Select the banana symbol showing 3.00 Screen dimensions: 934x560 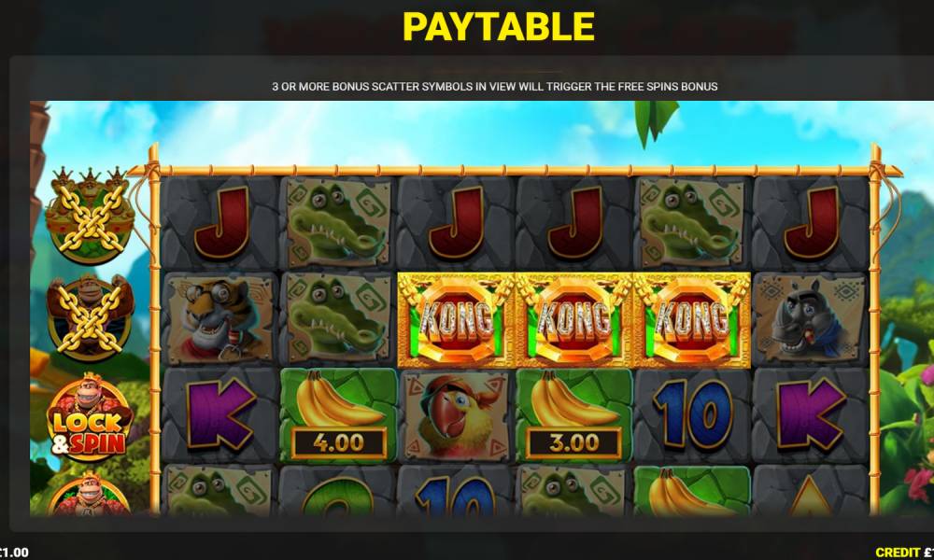coord(573,415)
